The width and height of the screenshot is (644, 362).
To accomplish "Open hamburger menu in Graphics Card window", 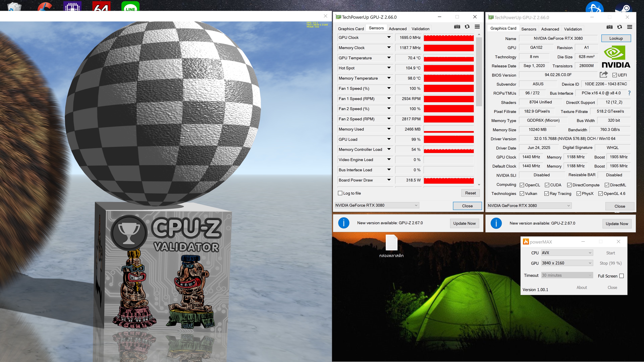I will pyautogui.click(x=630, y=27).
